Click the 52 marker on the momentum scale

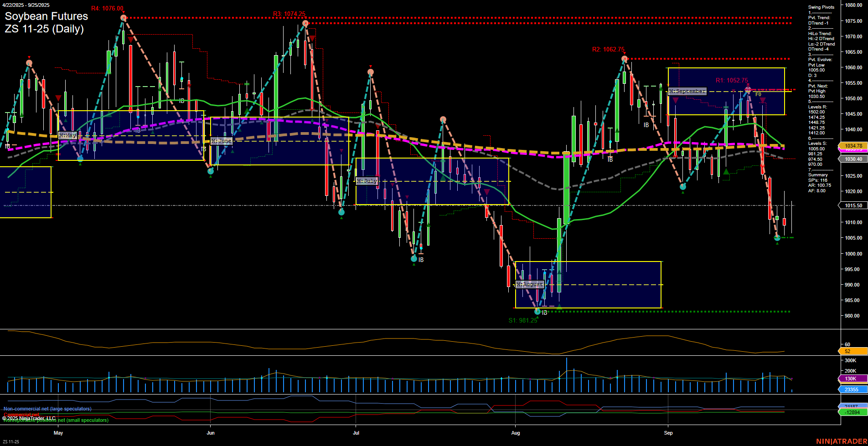pyautogui.click(x=848, y=351)
